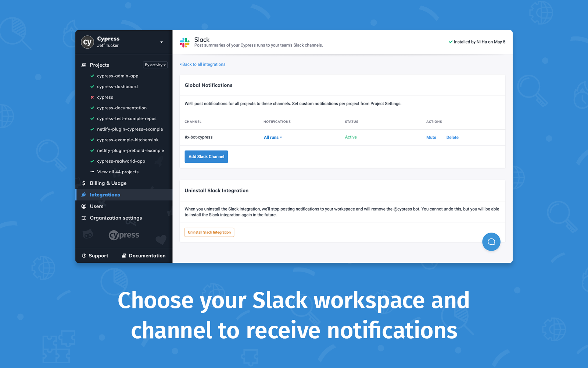Delete the #x-bot-cypress channel

[452, 138]
